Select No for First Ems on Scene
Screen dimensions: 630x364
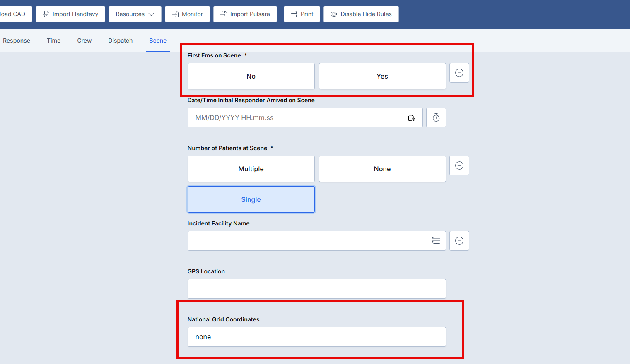(251, 77)
